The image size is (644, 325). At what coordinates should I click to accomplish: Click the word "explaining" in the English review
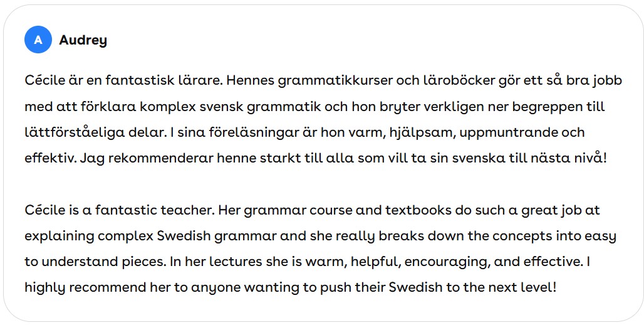coord(59,237)
